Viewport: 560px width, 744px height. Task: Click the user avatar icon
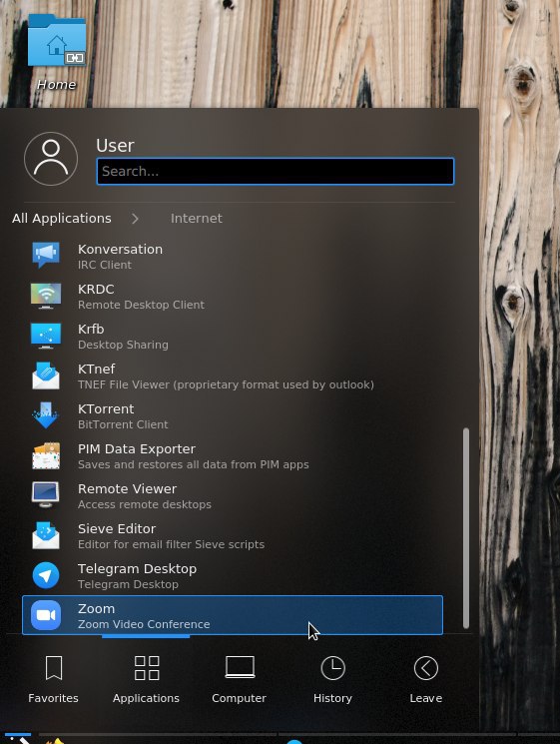[x=51, y=159]
